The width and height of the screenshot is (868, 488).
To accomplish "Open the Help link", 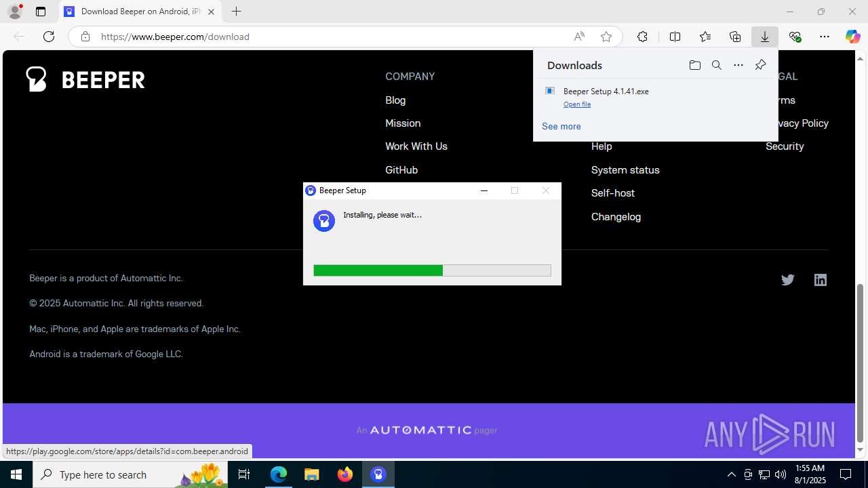I will (601, 146).
